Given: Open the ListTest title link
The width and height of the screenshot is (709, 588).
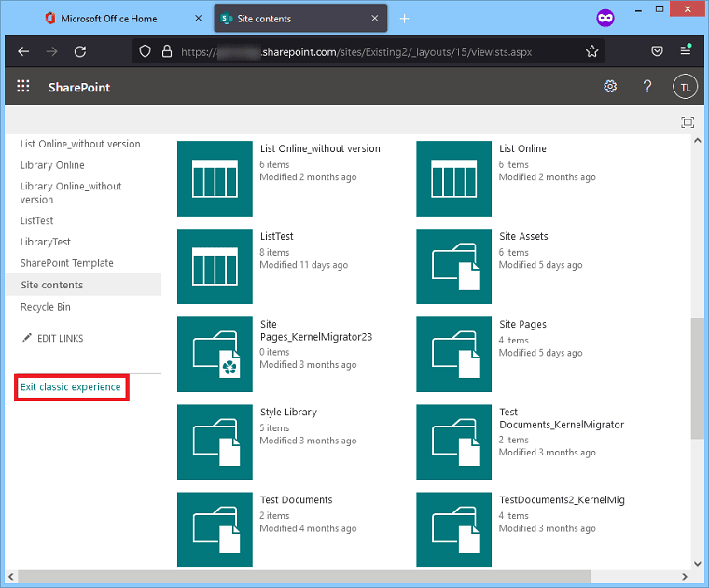Looking at the screenshot, I should tap(277, 236).
